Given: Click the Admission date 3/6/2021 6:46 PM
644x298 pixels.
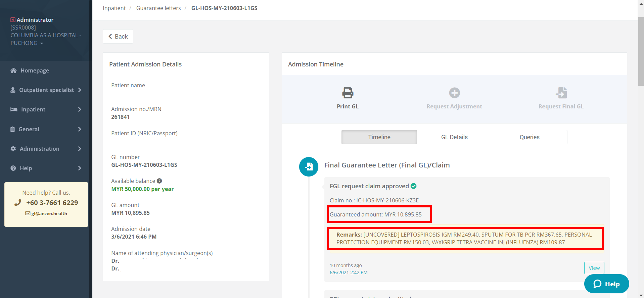Looking at the screenshot, I should click(134, 237).
